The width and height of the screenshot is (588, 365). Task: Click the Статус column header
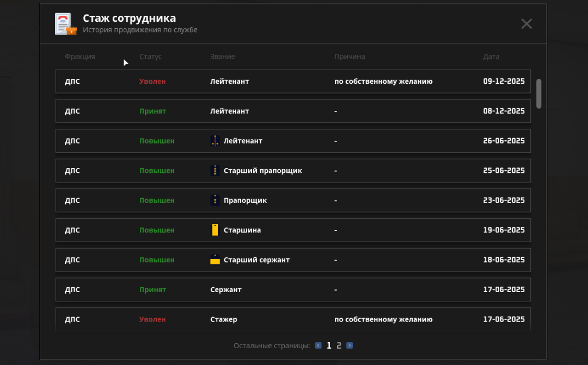pos(150,57)
